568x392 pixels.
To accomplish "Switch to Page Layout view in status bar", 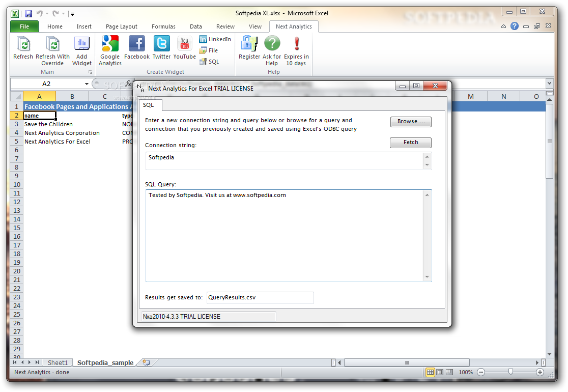I will click(x=440, y=372).
